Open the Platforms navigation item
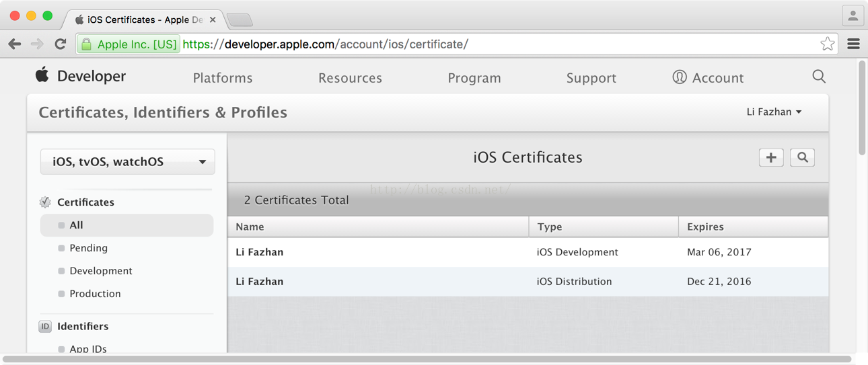 pyautogui.click(x=223, y=78)
